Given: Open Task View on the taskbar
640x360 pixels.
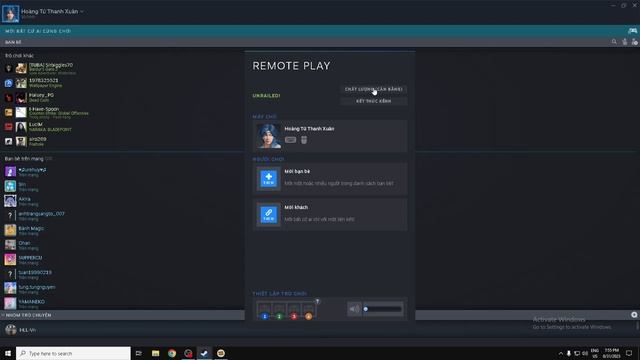Looking at the screenshot, I should pos(139,353).
